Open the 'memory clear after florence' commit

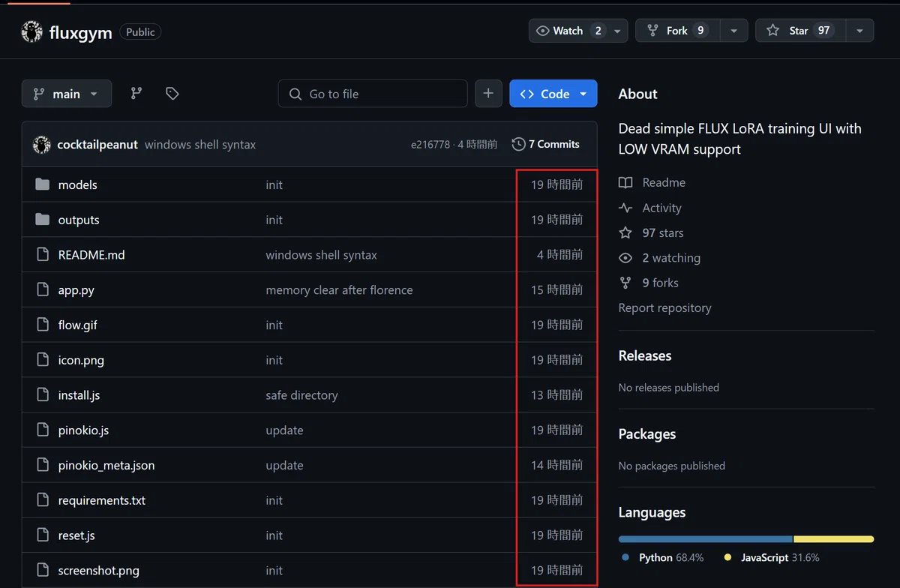point(339,290)
